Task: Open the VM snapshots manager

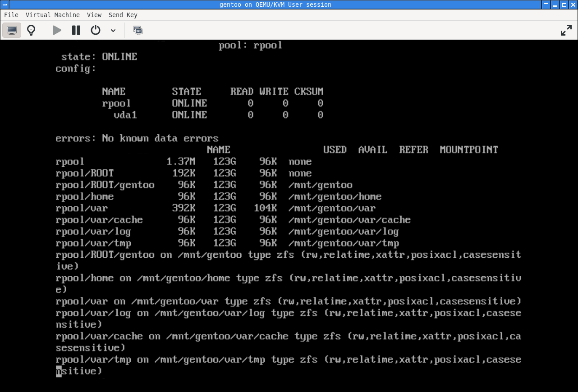Action: 138,30
